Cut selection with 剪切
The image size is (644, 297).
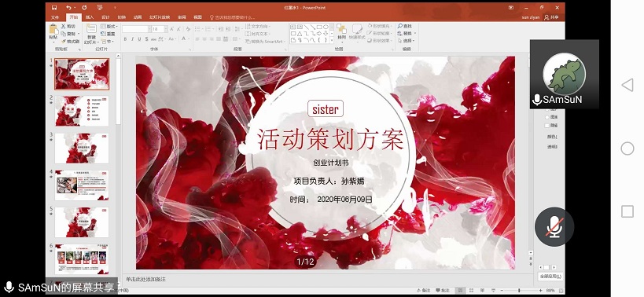coord(68,27)
